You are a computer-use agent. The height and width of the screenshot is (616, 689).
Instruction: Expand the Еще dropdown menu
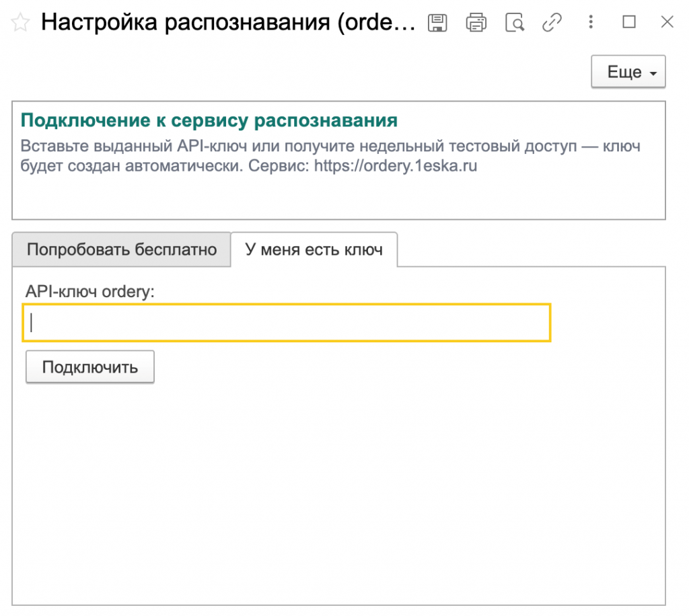coord(628,71)
